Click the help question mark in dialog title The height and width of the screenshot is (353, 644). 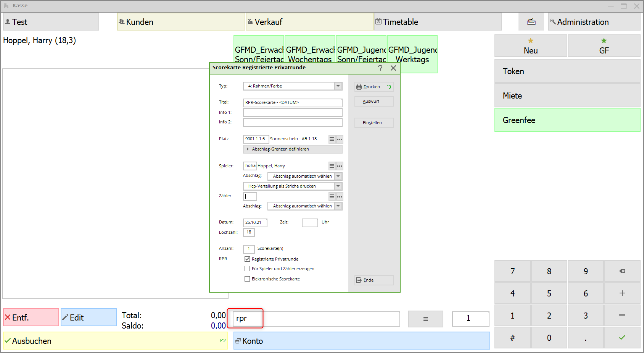coord(380,68)
